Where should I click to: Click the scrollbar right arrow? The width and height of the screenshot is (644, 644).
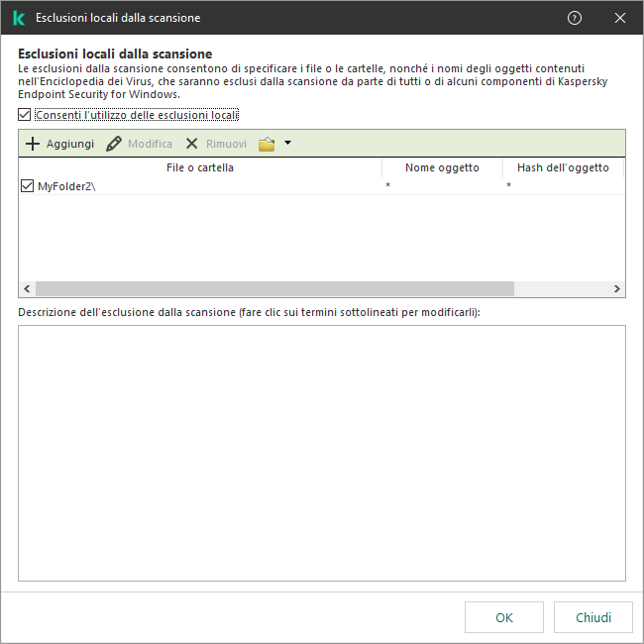616,288
